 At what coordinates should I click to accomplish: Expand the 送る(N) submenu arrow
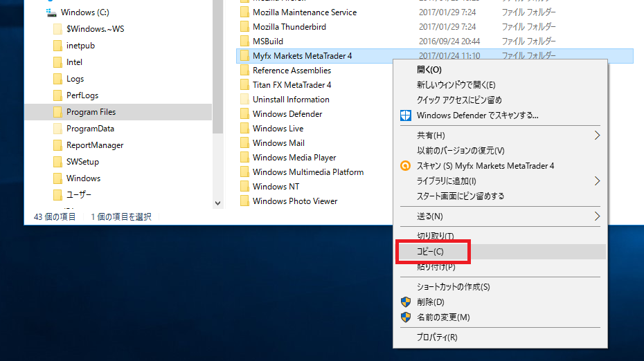pyautogui.click(x=597, y=216)
